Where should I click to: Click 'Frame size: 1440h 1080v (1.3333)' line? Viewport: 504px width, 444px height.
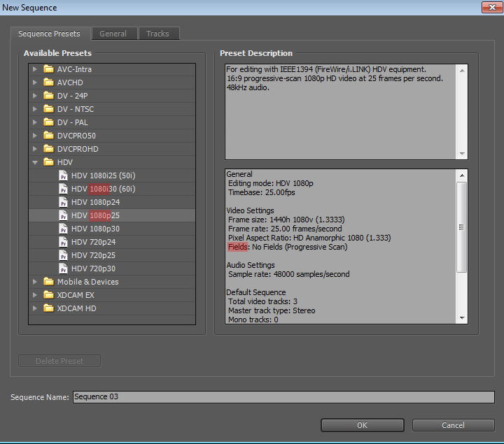[x=286, y=220]
